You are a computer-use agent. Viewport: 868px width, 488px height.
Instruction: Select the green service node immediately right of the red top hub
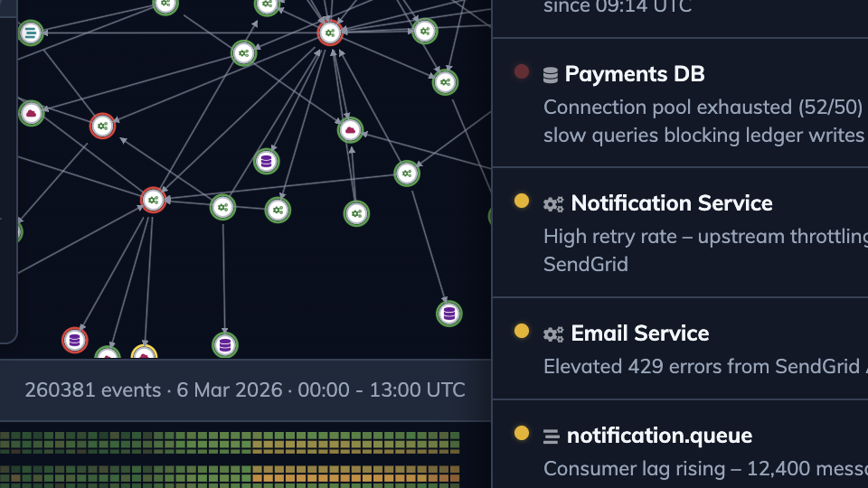[425, 32]
